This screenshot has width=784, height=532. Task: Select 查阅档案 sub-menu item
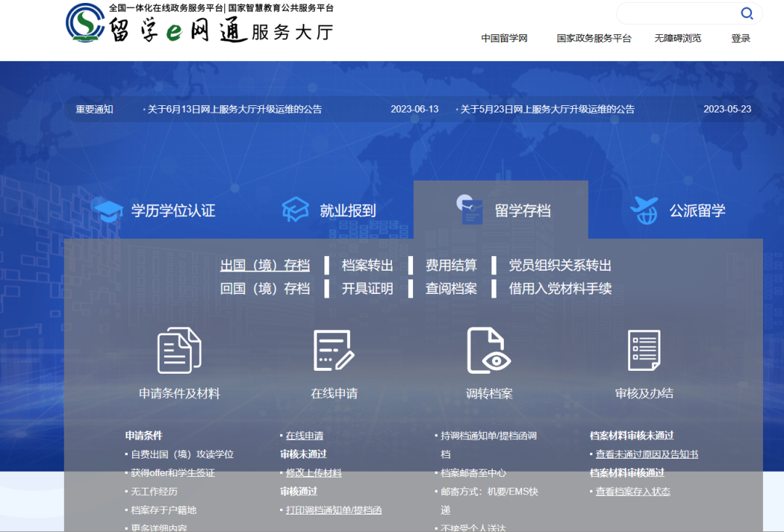[451, 289]
